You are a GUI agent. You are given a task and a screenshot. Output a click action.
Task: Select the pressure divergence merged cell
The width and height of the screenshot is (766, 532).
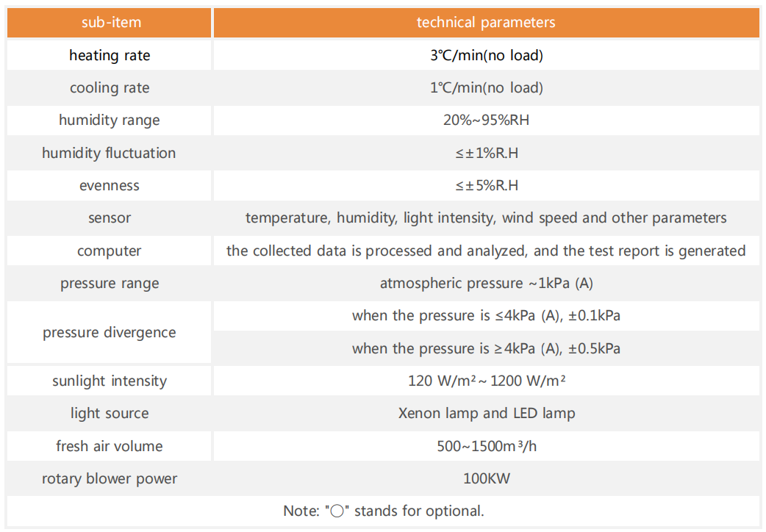tap(109, 332)
